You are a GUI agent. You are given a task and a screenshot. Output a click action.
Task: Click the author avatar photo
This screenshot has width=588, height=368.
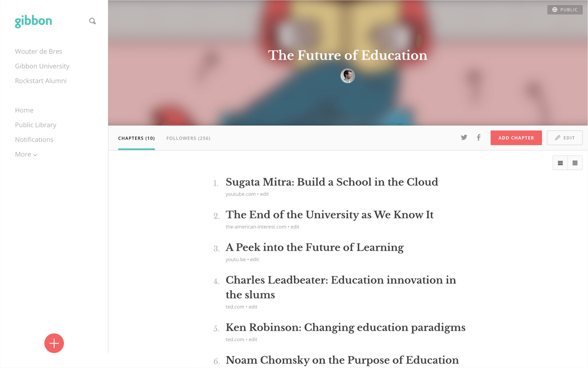pyautogui.click(x=348, y=76)
